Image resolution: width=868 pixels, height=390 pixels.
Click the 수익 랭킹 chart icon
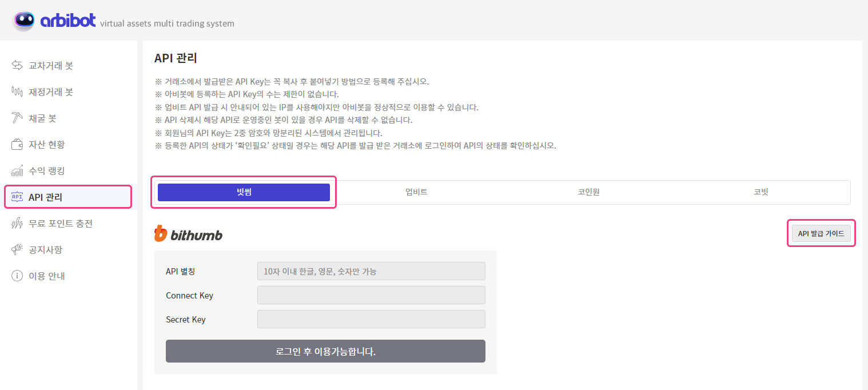tap(17, 171)
